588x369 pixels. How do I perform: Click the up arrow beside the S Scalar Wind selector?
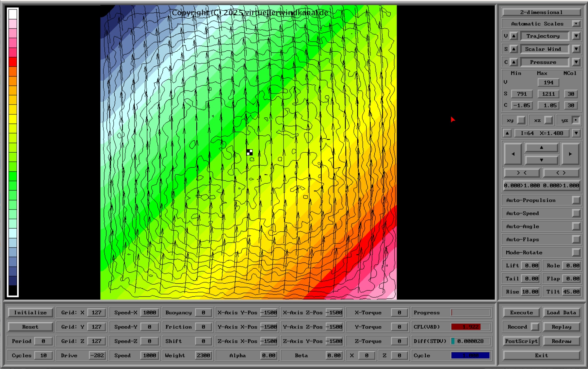514,49
